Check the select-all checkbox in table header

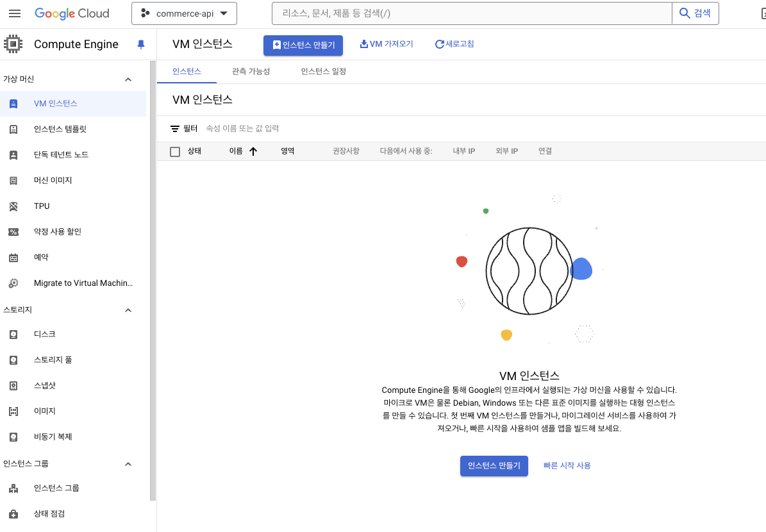point(175,151)
